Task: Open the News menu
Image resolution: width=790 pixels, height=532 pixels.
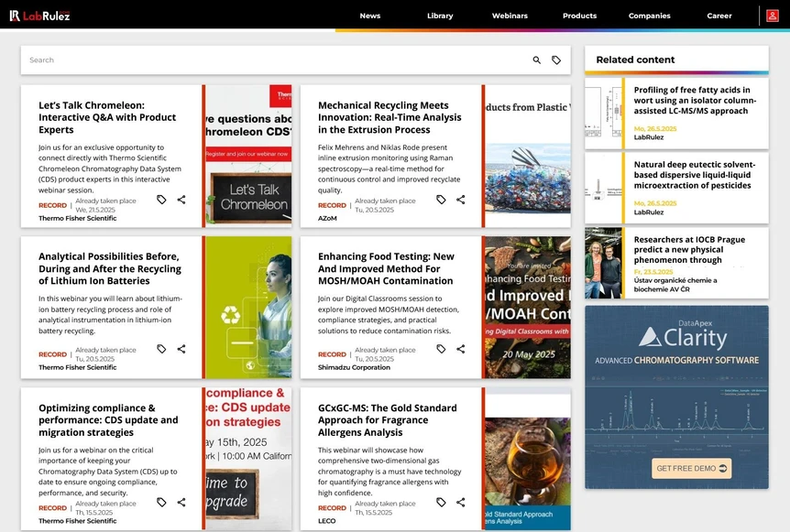Action: (370, 16)
